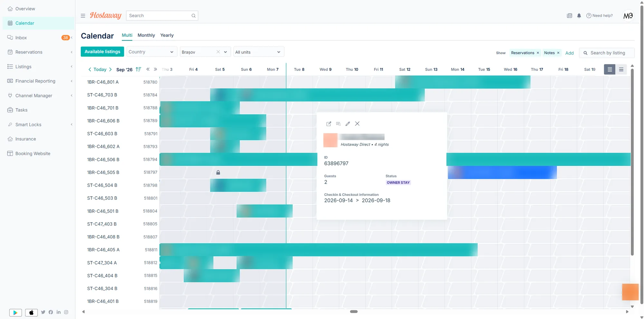Click the pencil edit icon in popup
The width and height of the screenshot is (644, 319).
click(x=348, y=124)
